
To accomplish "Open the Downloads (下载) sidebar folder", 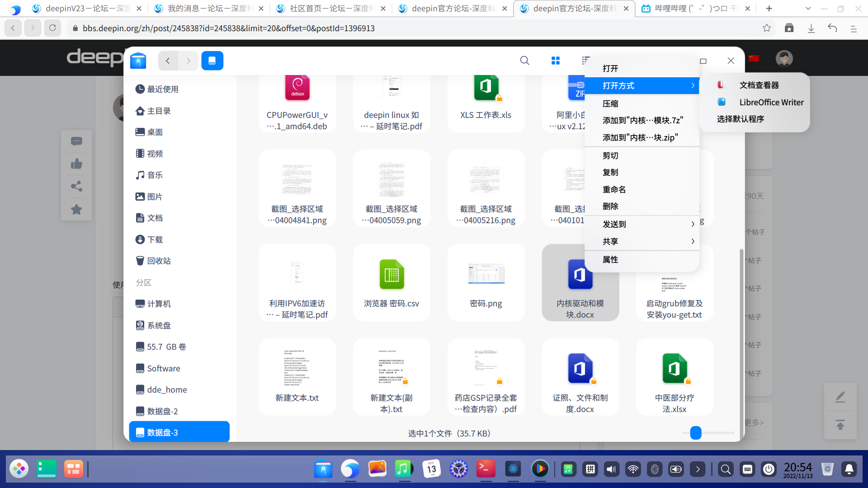I will tap(155, 239).
